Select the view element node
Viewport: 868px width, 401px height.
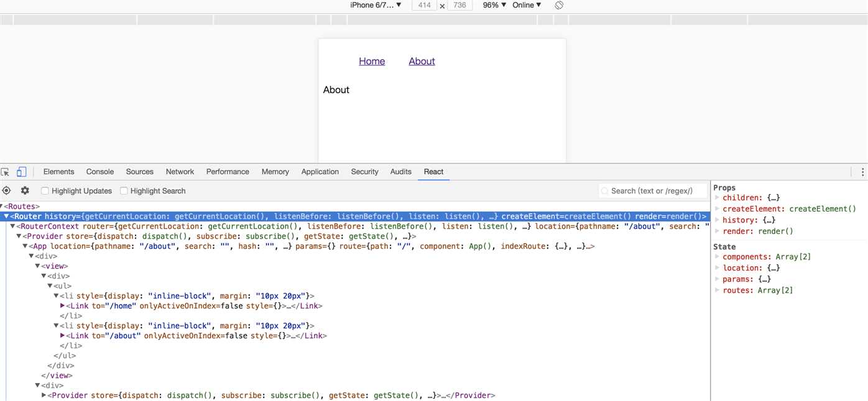(x=55, y=266)
